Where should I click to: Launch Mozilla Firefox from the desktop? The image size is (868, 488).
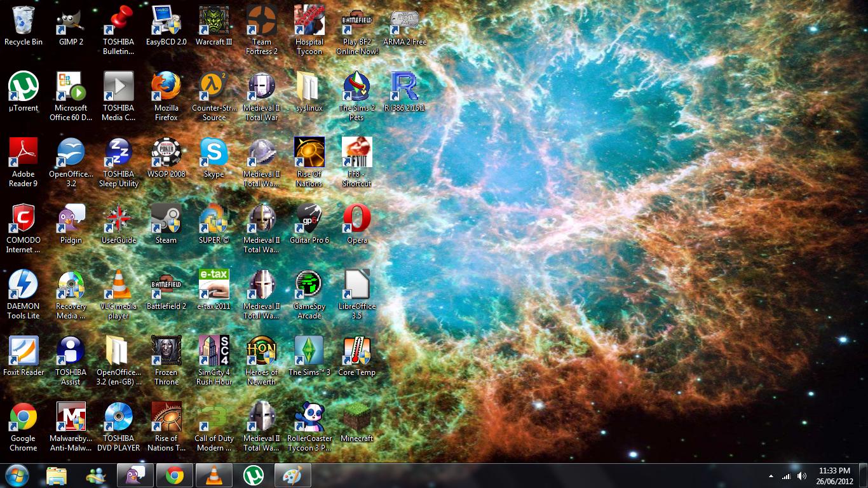pyautogui.click(x=166, y=97)
